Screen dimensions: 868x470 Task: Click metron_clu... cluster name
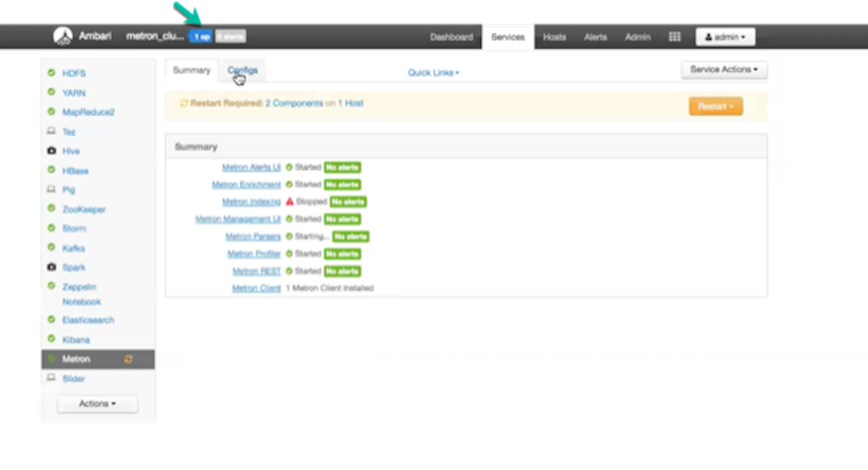point(155,36)
